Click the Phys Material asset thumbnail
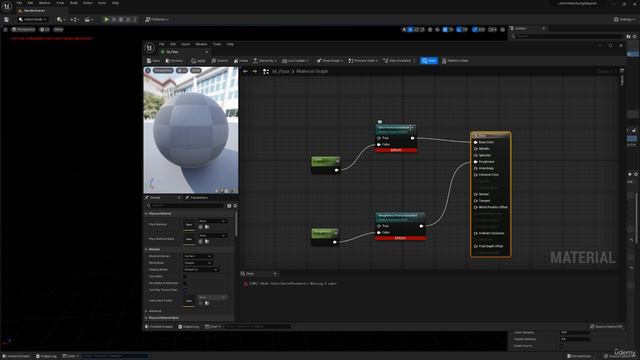 point(189,225)
